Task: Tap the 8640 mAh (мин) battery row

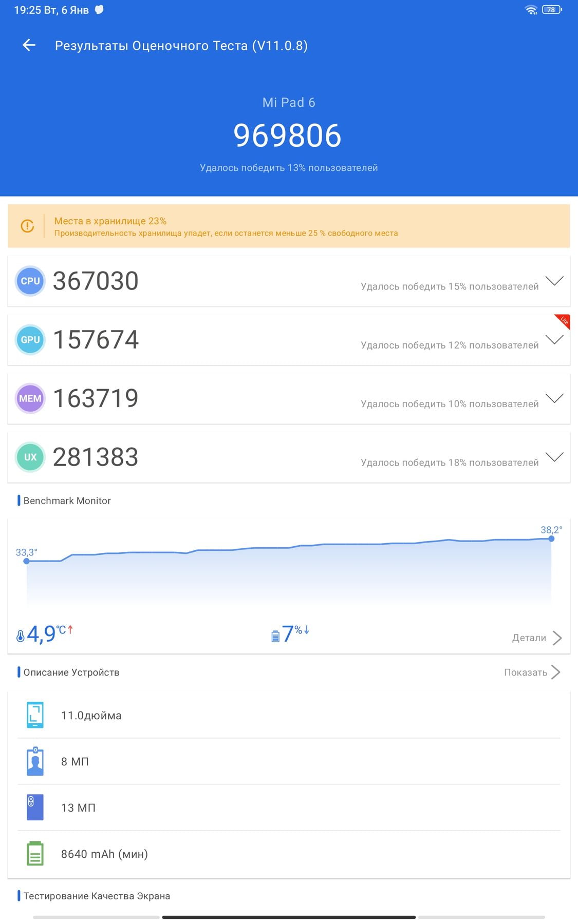Action: 289,854
